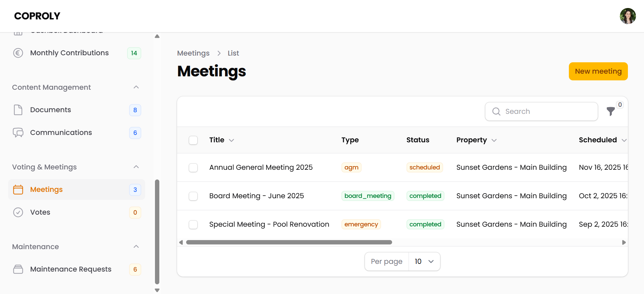Select the Votes checkmark icon
Image resolution: width=644 pixels, height=294 pixels.
18,212
